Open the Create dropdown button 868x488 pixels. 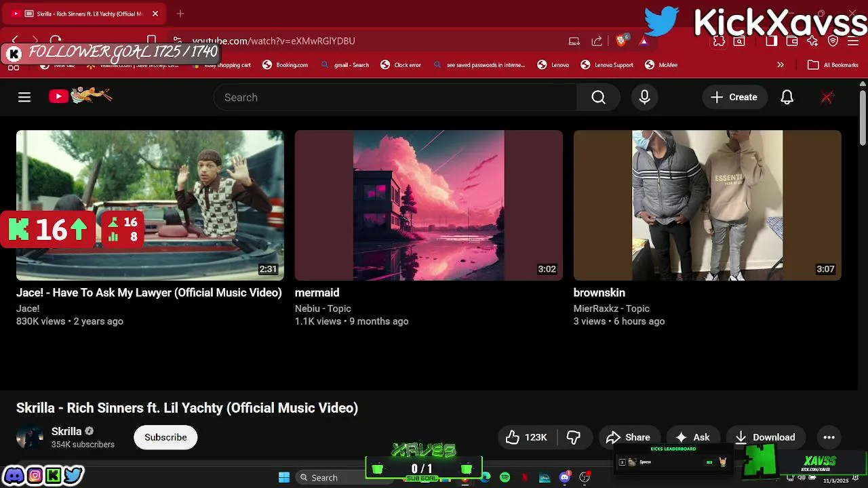click(734, 97)
